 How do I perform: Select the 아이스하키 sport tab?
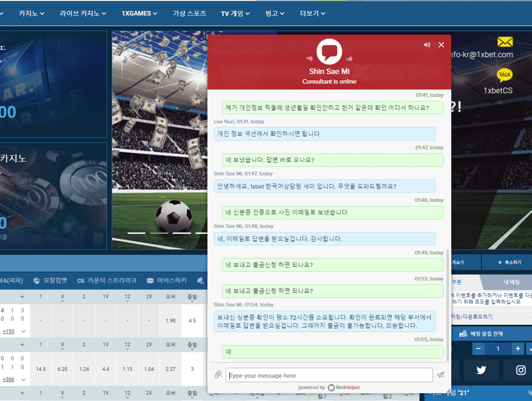click(166, 281)
